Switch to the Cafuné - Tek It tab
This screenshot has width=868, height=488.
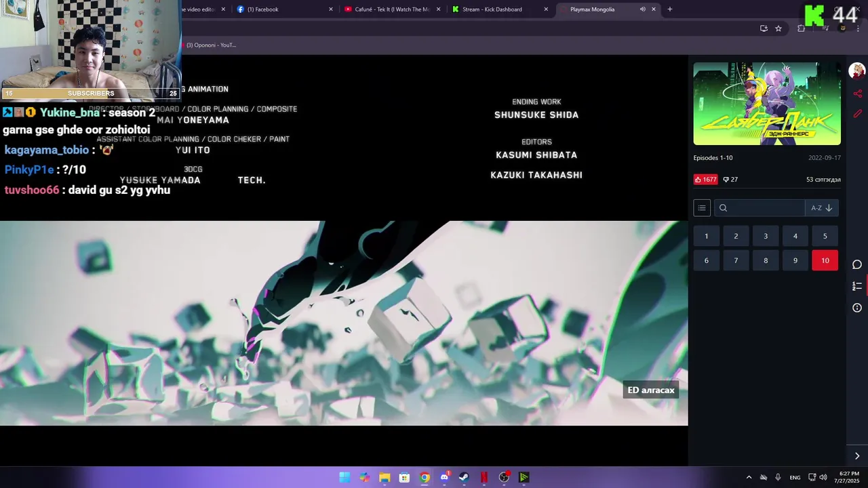tap(392, 9)
